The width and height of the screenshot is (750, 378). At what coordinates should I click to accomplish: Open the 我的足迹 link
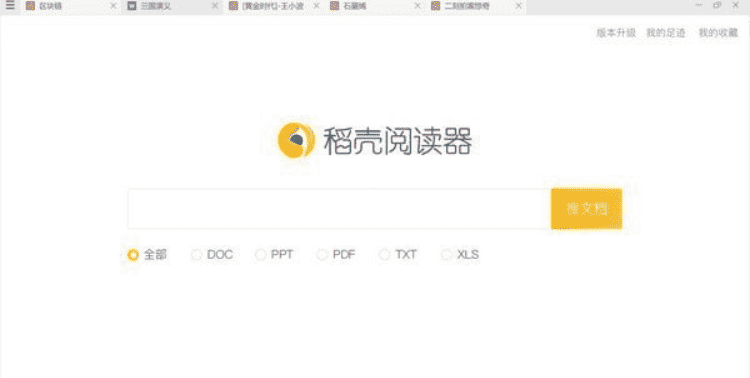click(666, 33)
